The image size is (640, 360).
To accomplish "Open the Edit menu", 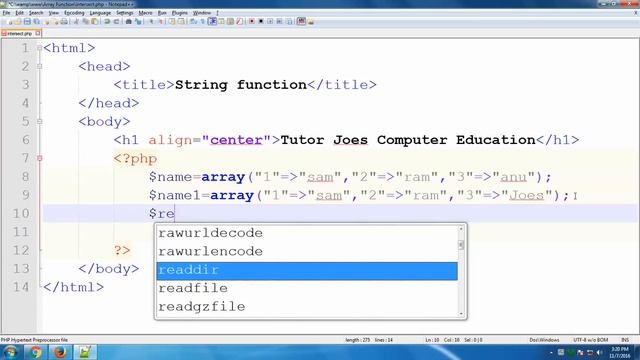I will (x=19, y=13).
